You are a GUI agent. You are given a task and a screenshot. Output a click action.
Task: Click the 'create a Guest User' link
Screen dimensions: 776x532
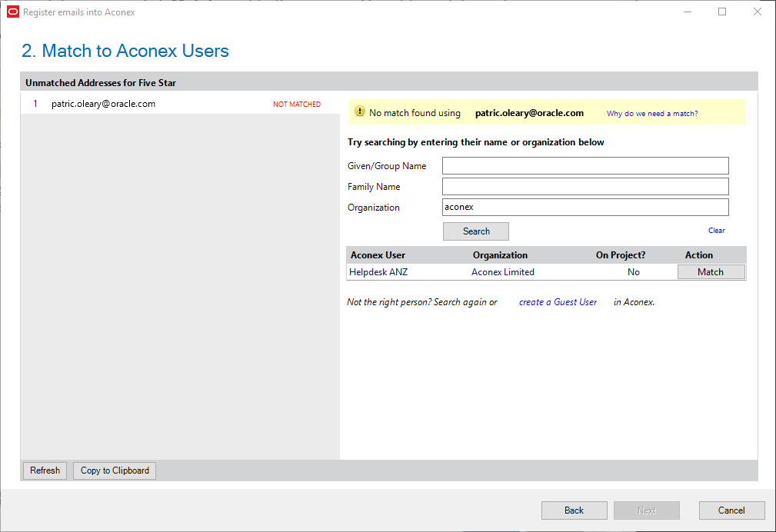point(558,302)
